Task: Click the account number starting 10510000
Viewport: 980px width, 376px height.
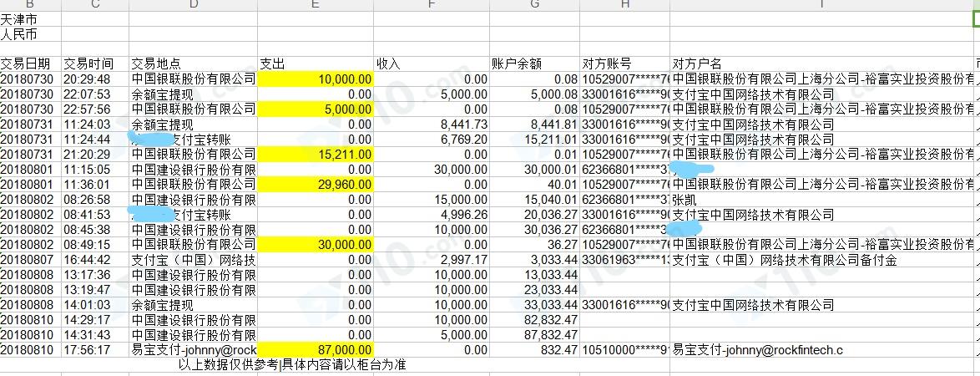Action: click(x=625, y=350)
